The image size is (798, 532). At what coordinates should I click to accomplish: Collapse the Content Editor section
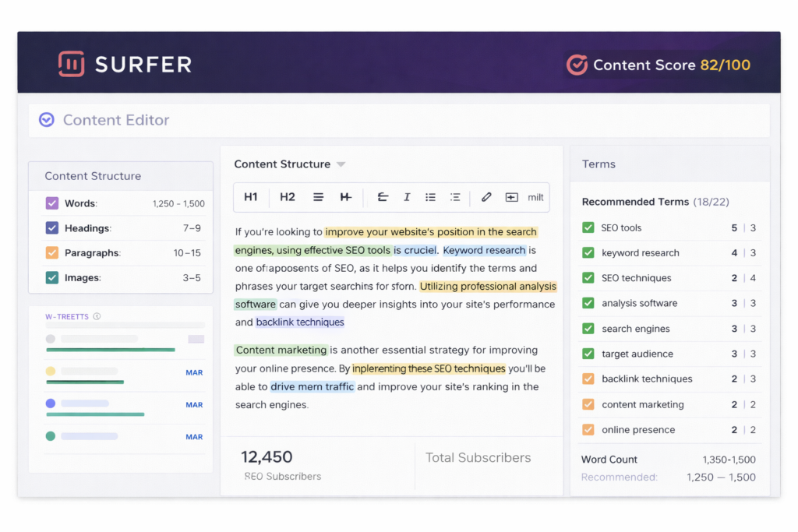coord(47,120)
